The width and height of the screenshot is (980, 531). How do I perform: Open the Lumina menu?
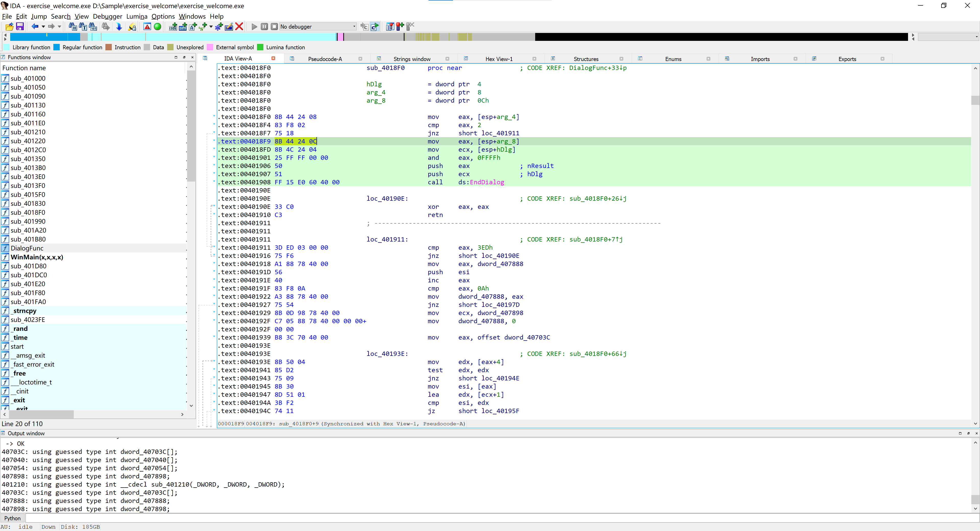coord(137,16)
